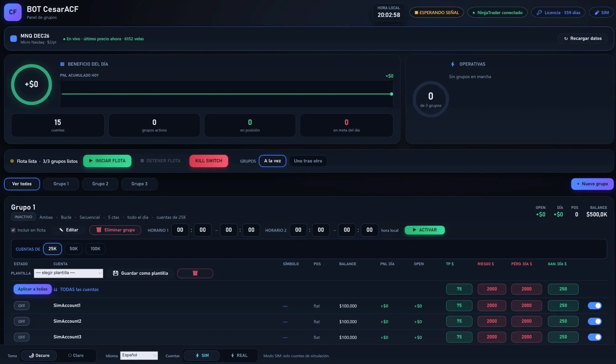Open the Idioma Español dropdown
This screenshot has width=616, height=364.
[139, 355]
